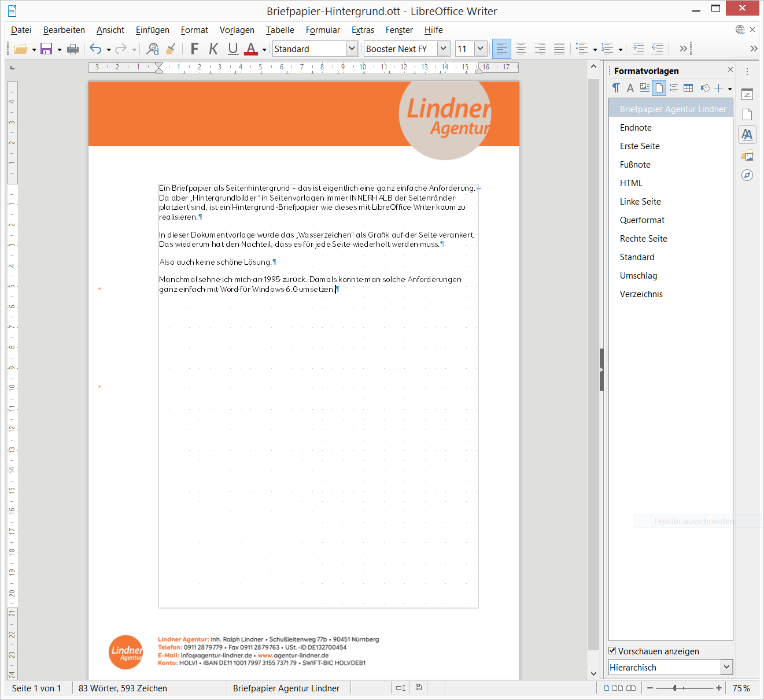Image resolution: width=764 pixels, height=700 pixels.
Task: Apply font color with the red A button
Action: coord(251,49)
